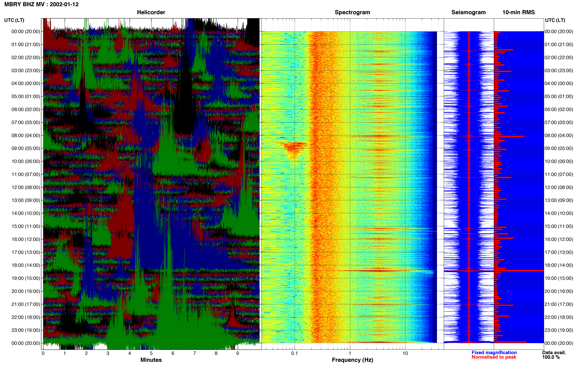Screen dimensions: 588x368
Task: Click minute tick 0 on helicorder axis
Action: (x=43, y=353)
